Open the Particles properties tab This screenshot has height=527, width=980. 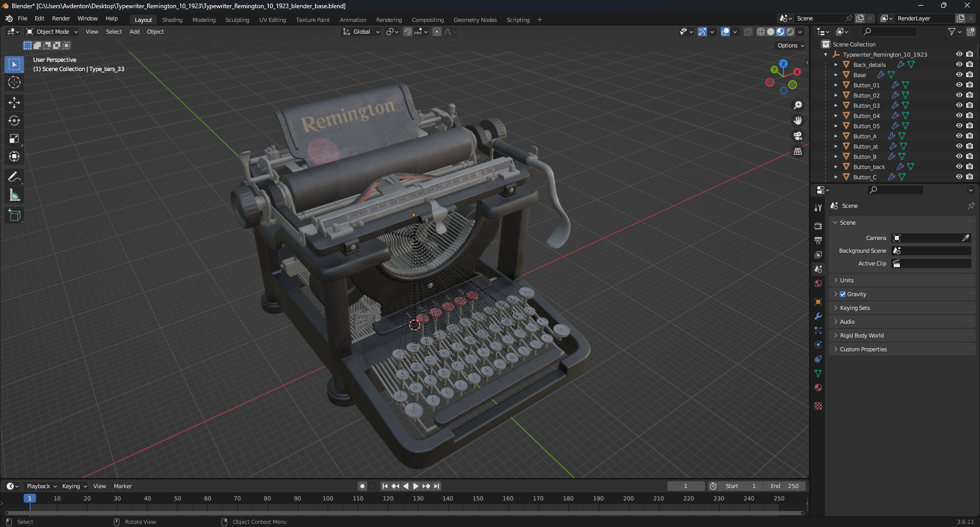[x=818, y=330]
